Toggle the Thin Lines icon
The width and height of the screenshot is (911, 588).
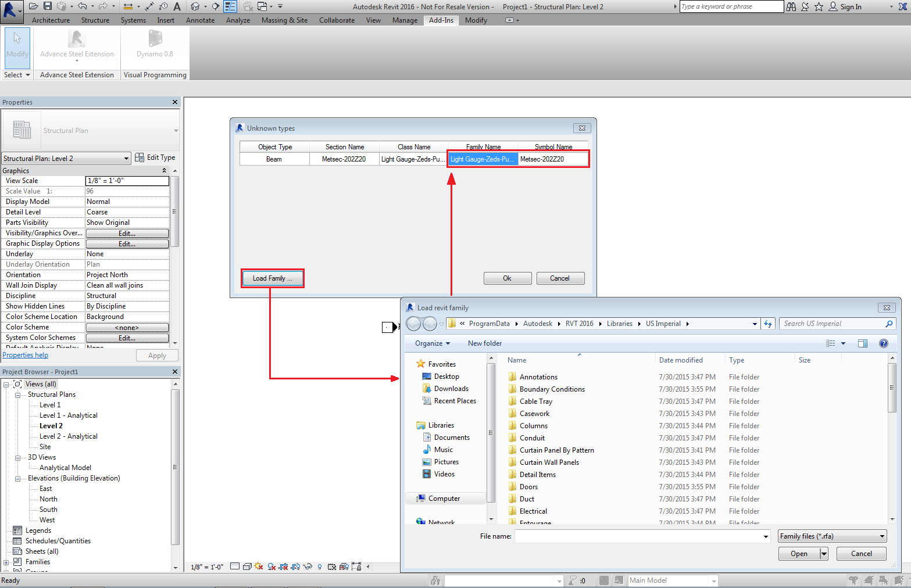(x=230, y=6)
